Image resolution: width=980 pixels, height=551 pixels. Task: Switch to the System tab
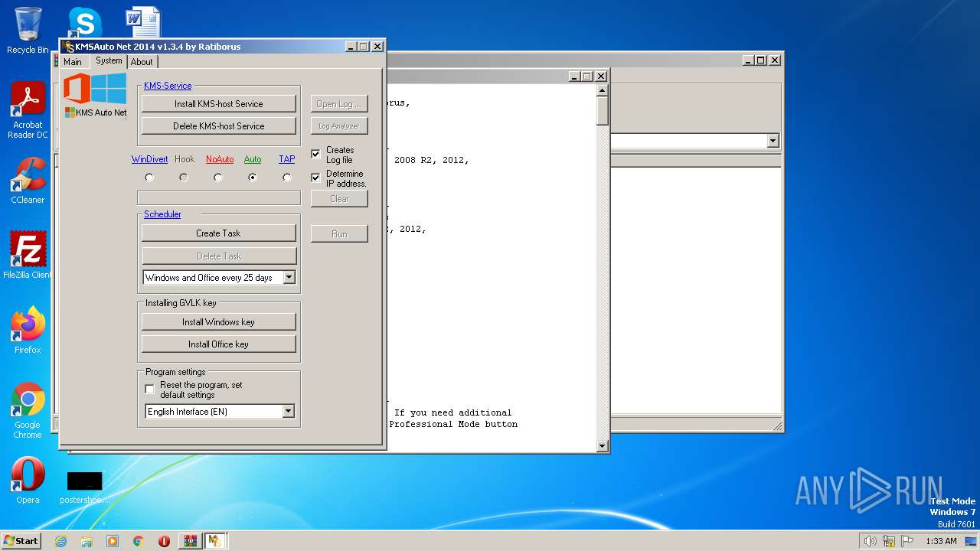tap(109, 61)
